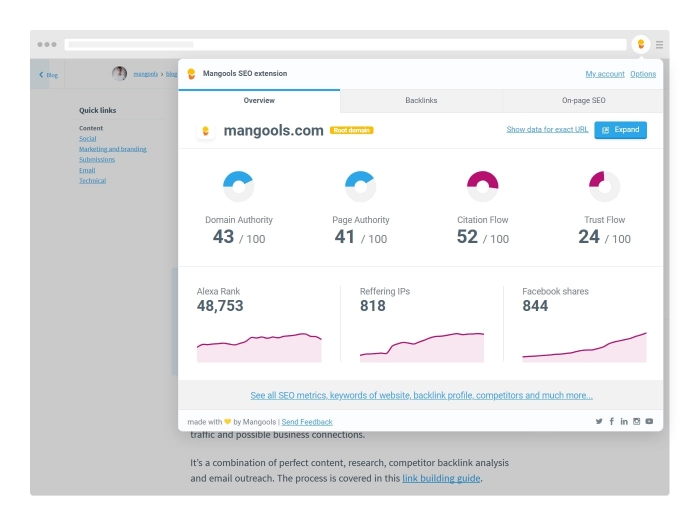The width and height of the screenshot is (700, 525).
Task: Click Technical quick link
Action: 92,180
